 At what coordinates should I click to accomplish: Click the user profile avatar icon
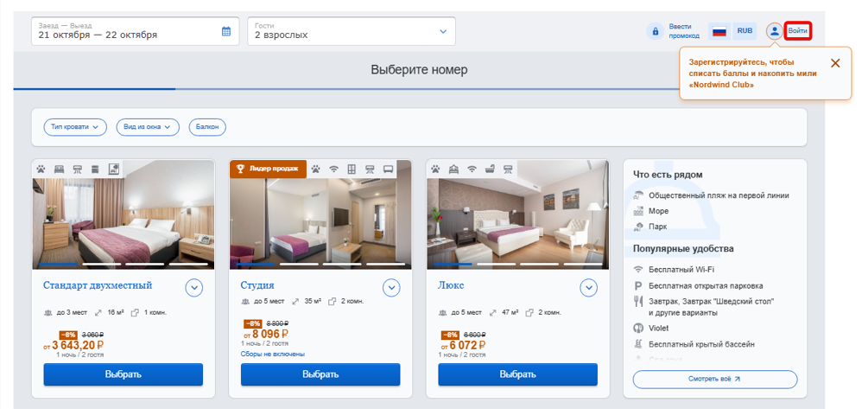(775, 31)
